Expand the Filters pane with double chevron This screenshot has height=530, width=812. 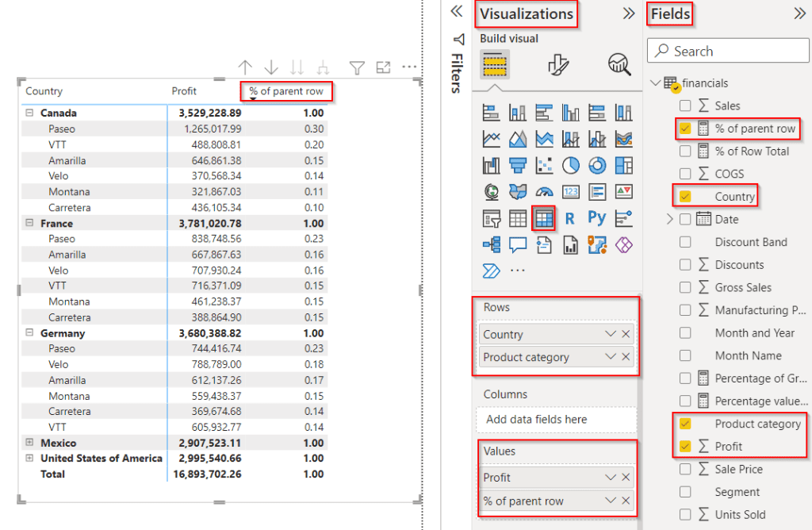click(456, 12)
